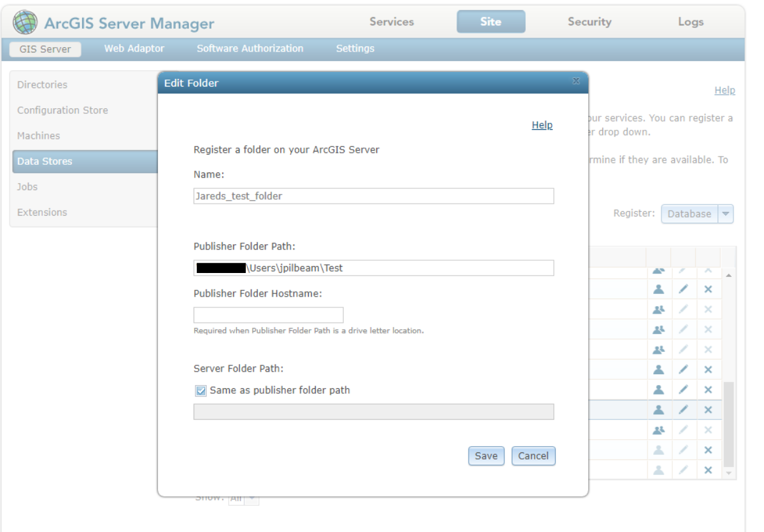Open the Site tab
Viewport: 764px width, 532px height.
[x=491, y=22]
